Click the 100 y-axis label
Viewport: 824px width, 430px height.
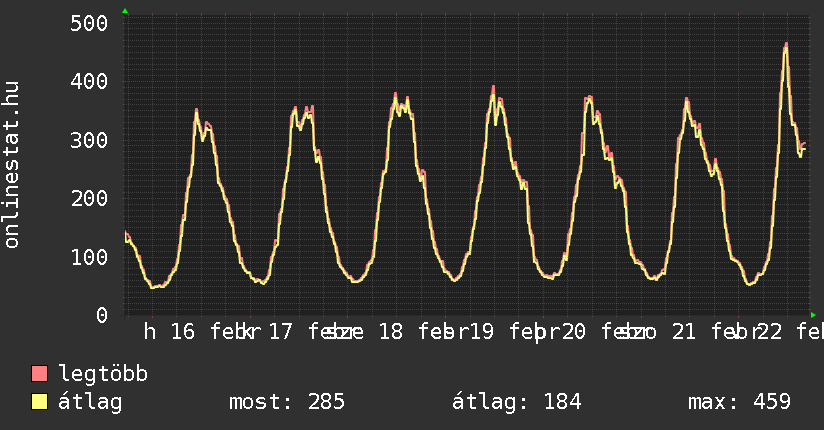tap(88, 257)
